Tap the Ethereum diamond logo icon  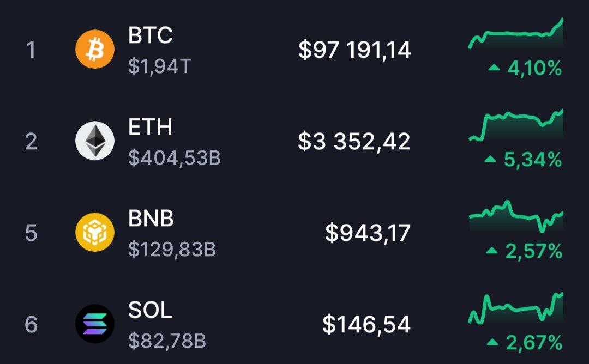click(x=95, y=141)
